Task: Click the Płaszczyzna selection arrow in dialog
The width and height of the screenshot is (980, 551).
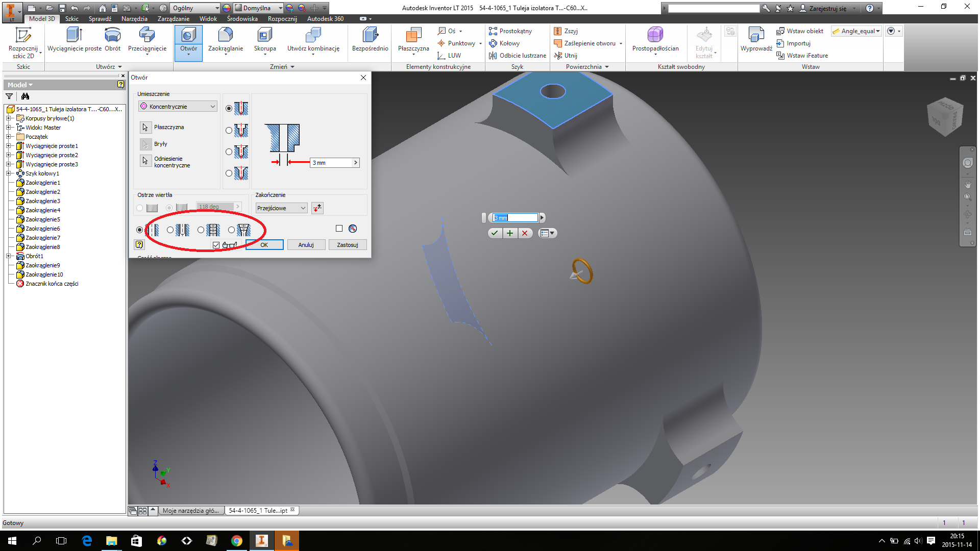Action: coord(145,127)
